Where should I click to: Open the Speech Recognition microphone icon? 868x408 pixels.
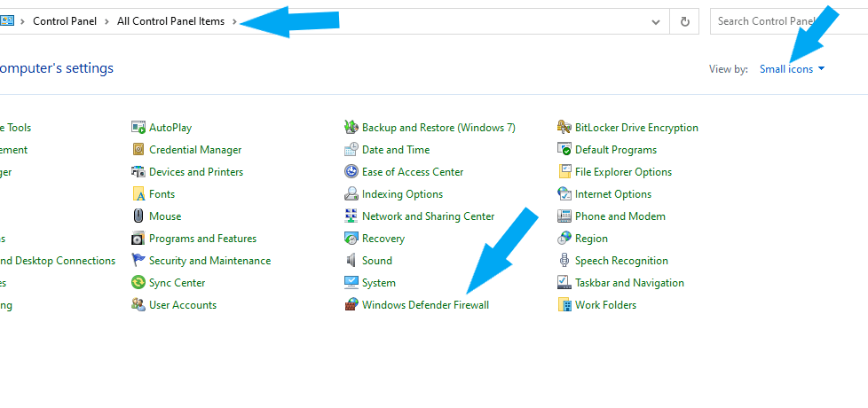(x=564, y=261)
